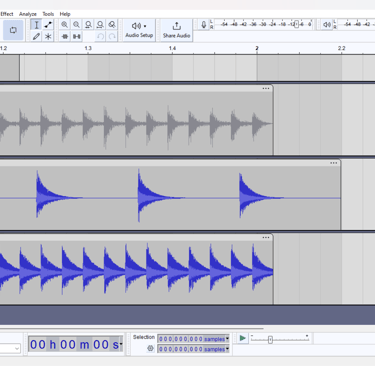375x366 pixels.
Task: Click the Redo arrow icon
Action: point(112,36)
